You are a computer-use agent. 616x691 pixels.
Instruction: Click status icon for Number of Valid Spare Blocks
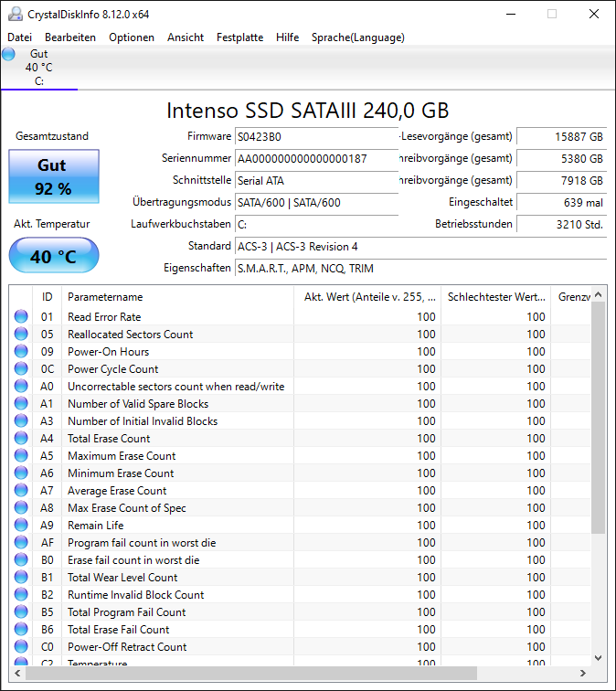[x=21, y=403]
